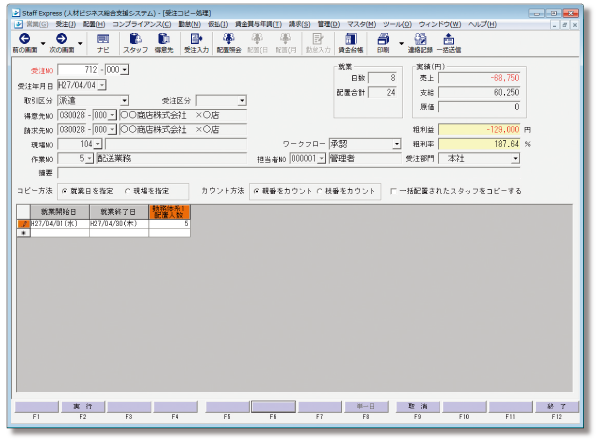Viewport: 600px width, 447px height.
Task: Open the 得意先 customer toolbar icon
Action: [x=164, y=39]
